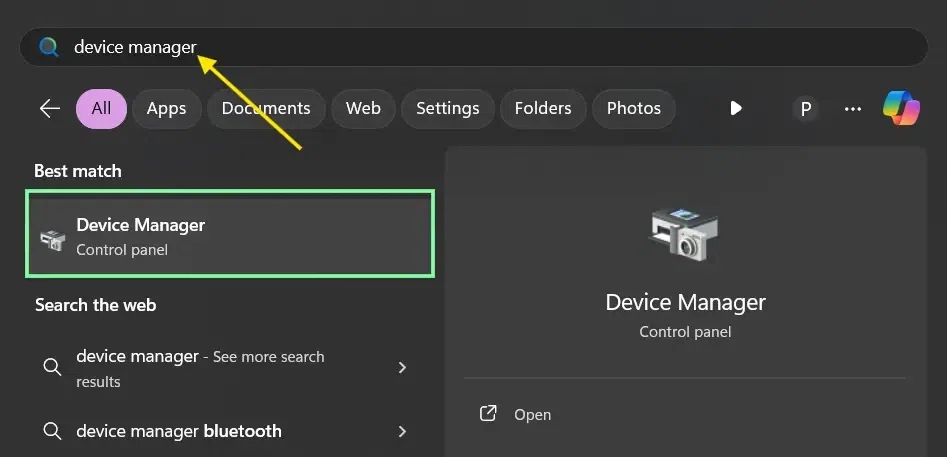Expand the 'device manager' web result chevron

402,368
